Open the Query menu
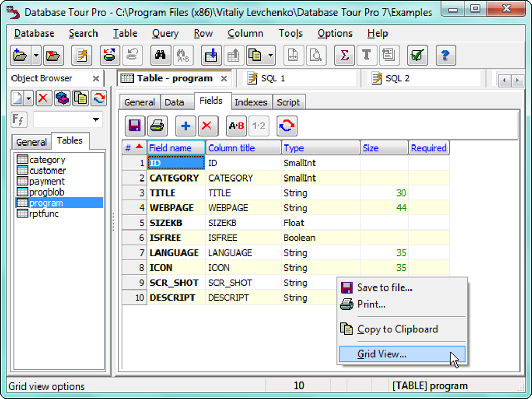The height and width of the screenshot is (399, 532). (x=165, y=33)
